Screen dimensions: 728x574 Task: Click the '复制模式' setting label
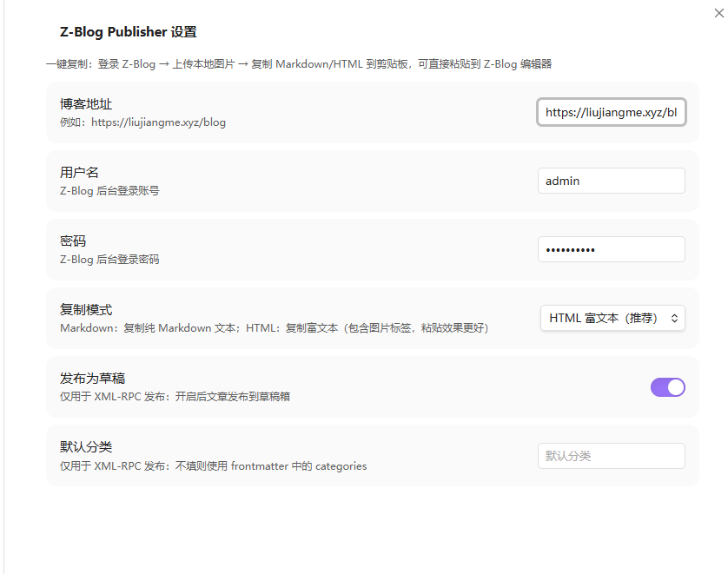tap(86, 309)
